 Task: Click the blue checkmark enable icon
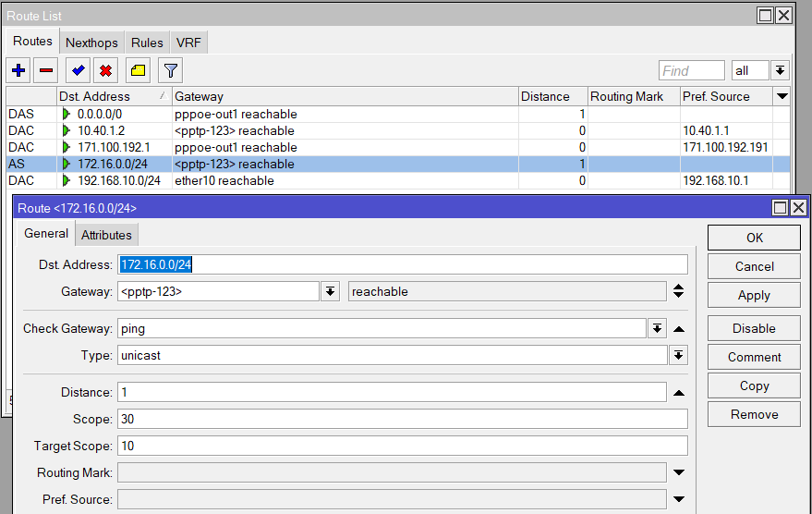79,70
